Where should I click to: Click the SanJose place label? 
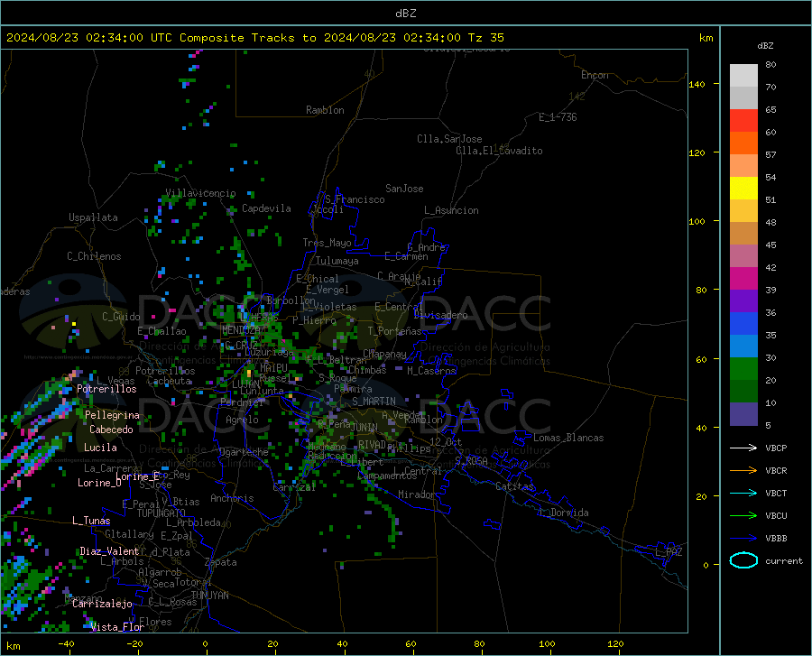pyautogui.click(x=404, y=189)
